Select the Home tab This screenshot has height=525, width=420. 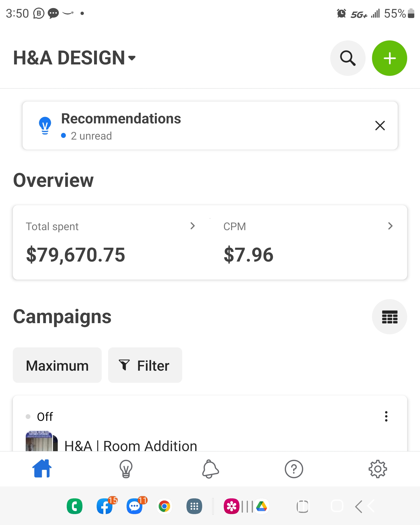(x=42, y=468)
